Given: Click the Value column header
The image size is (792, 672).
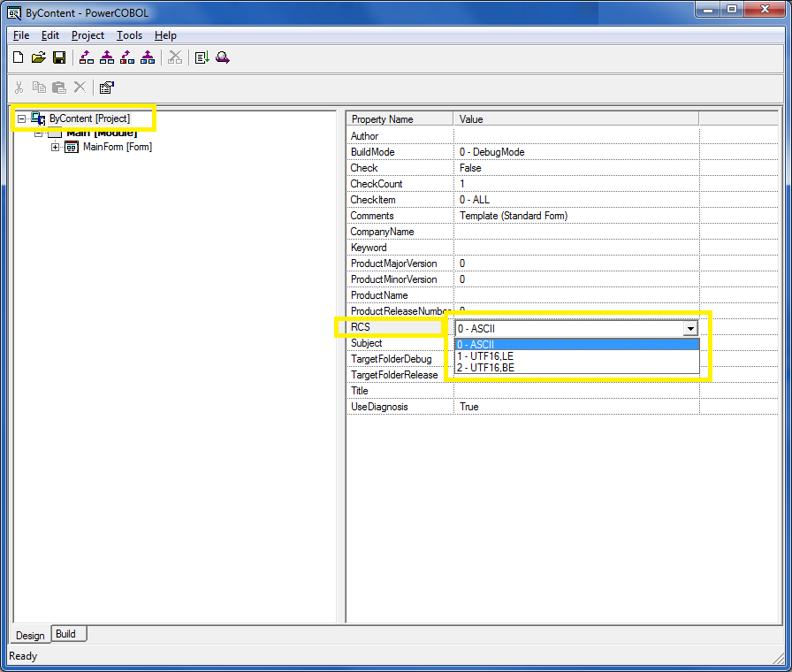Looking at the screenshot, I should tap(576, 119).
